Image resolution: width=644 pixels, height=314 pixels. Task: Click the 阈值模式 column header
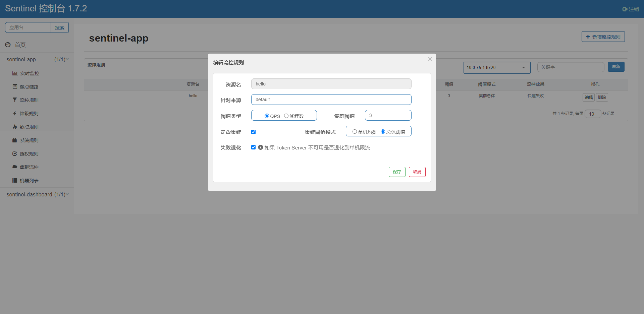487,84
